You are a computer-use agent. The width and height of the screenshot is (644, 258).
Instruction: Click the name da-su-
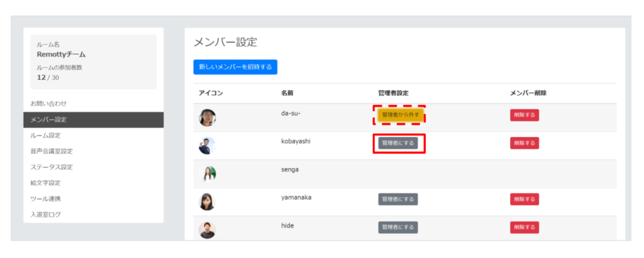point(291,113)
